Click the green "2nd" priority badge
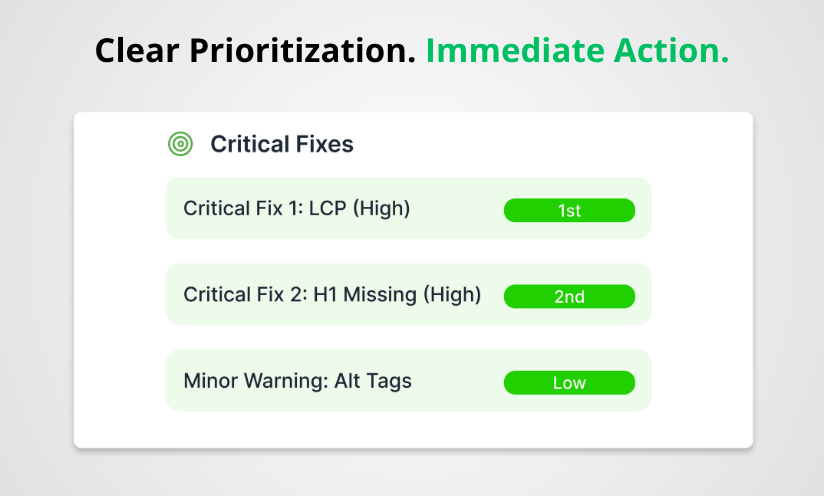Screen dimensions: 824x496 tap(569, 296)
